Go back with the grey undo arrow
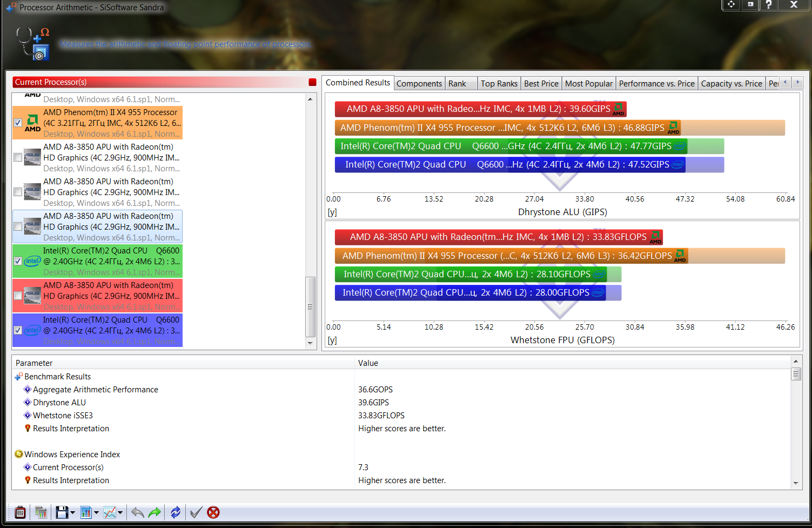Viewport: 812px width, 528px height. tap(137, 512)
